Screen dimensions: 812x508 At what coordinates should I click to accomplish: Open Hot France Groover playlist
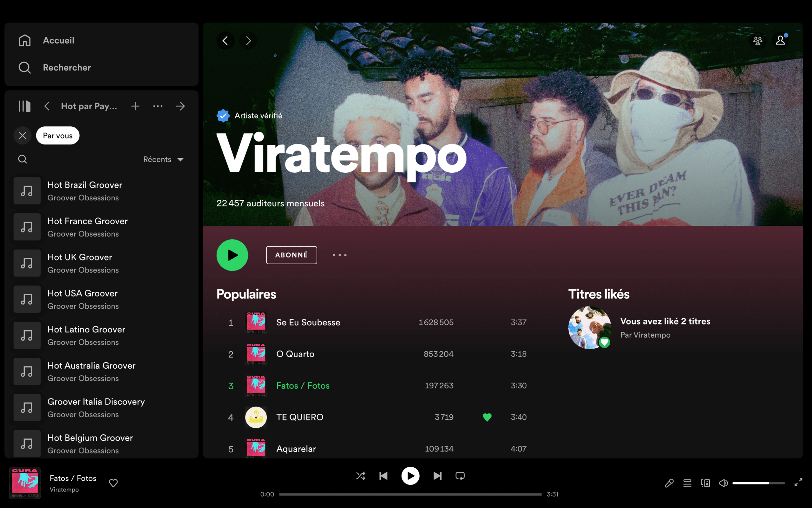coord(101,227)
